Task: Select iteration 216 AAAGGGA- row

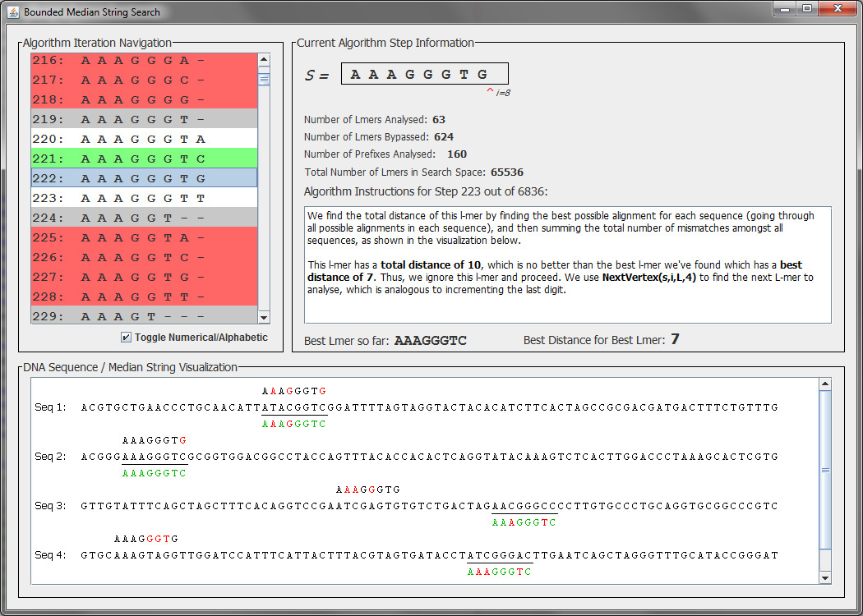Action: (x=144, y=60)
